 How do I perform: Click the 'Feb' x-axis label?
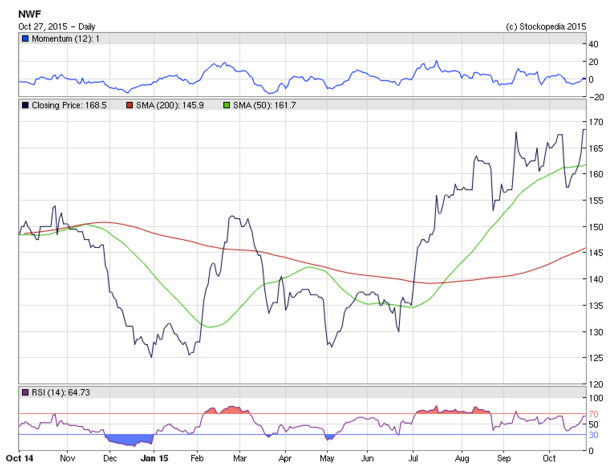(197, 458)
